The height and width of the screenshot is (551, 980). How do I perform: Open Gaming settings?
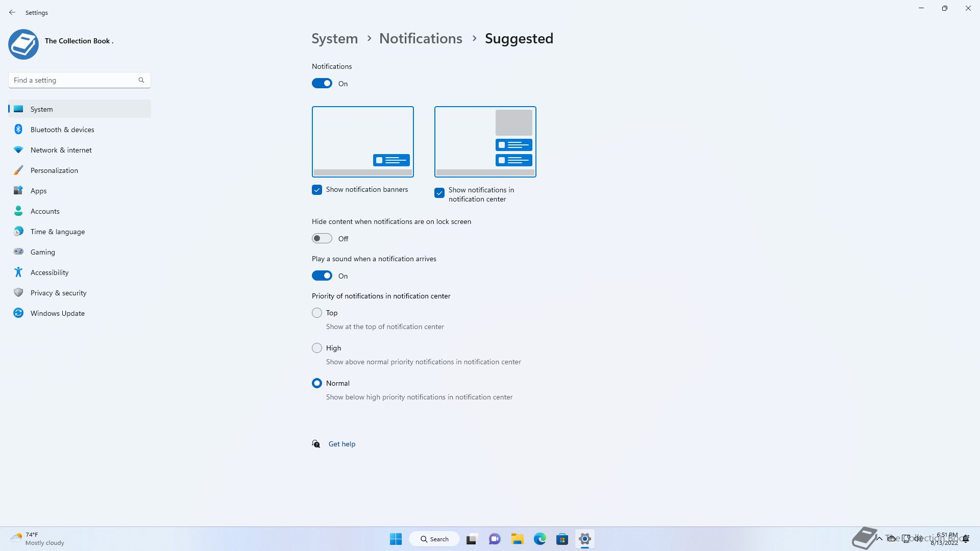[x=42, y=252]
